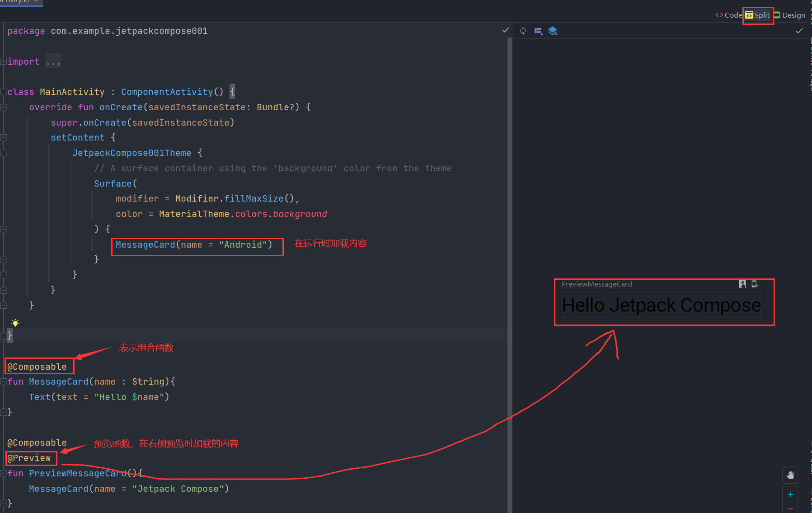This screenshot has height=513, width=812.
Task: Select the Split view mode
Action: (758, 15)
